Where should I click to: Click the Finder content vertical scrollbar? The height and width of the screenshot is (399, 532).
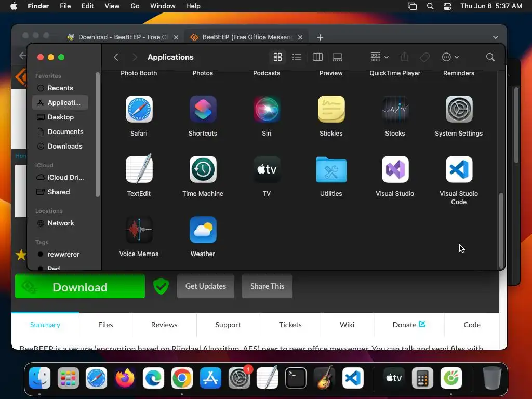point(501,230)
